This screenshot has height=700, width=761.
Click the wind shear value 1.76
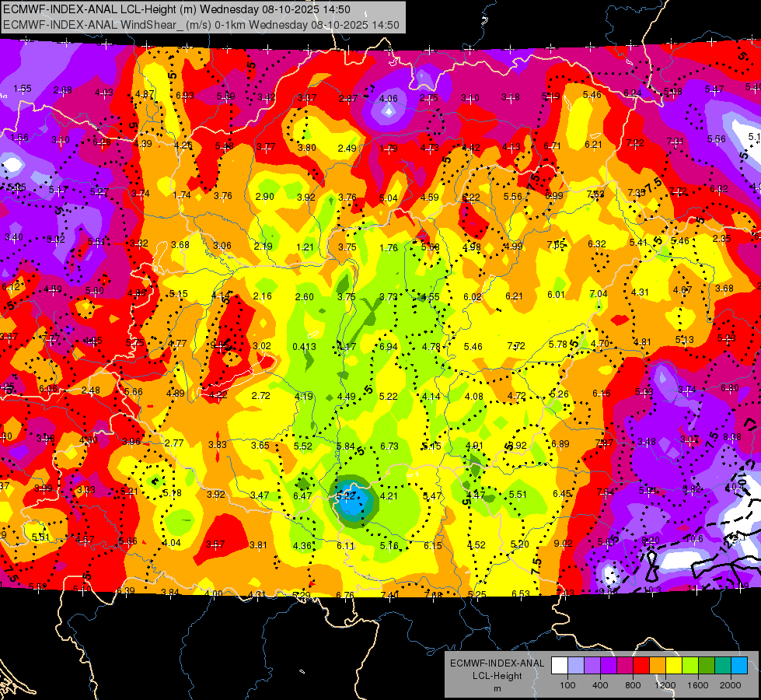(389, 248)
